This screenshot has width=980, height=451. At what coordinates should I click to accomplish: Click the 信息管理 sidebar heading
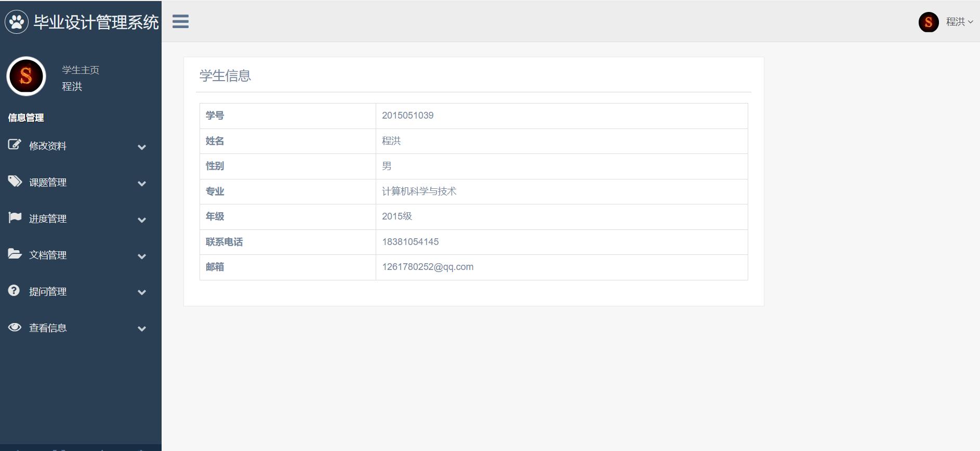click(26, 118)
